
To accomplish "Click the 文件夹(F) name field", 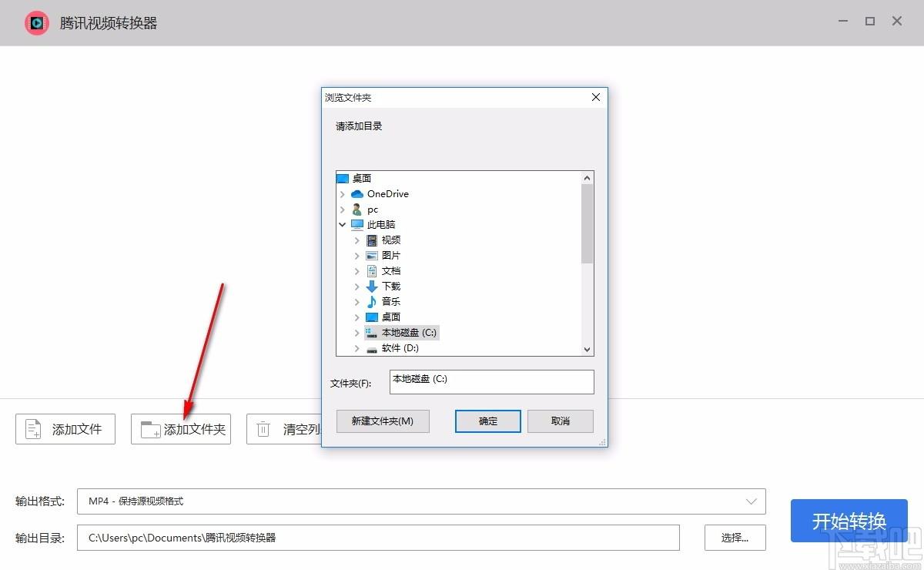I will (492, 382).
